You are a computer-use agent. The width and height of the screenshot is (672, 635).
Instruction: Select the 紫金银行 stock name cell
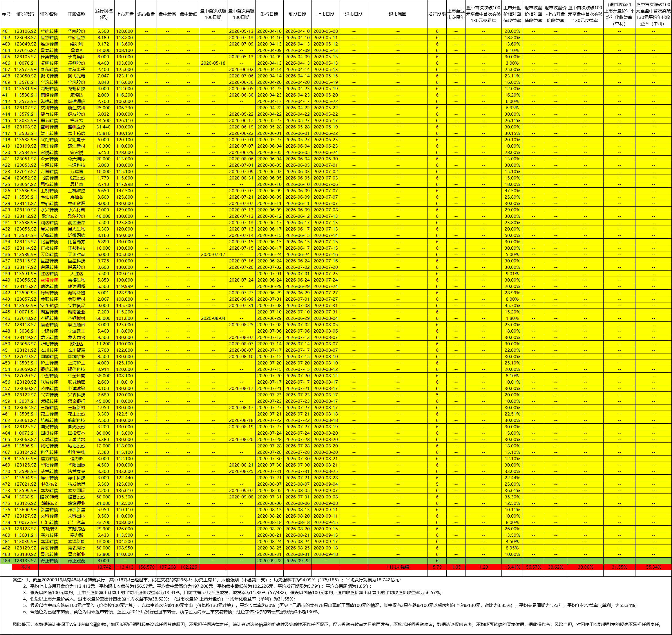(x=77, y=401)
